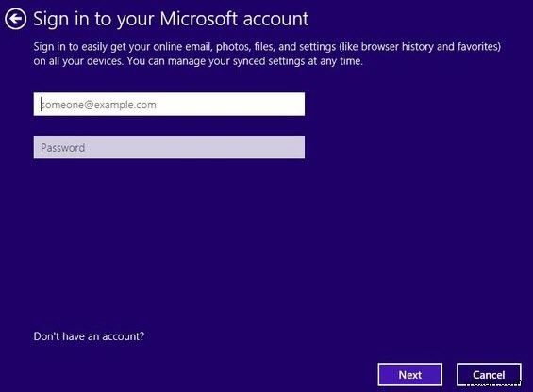533x392 pixels.
Task: Open the "Don't have an account?" link
Action: (x=89, y=336)
